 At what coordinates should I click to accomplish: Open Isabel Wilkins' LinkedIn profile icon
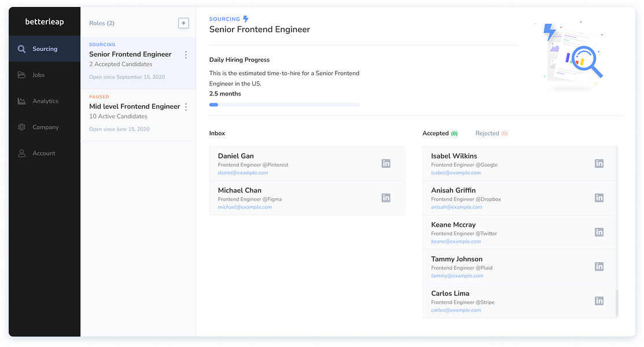(599, 164)
